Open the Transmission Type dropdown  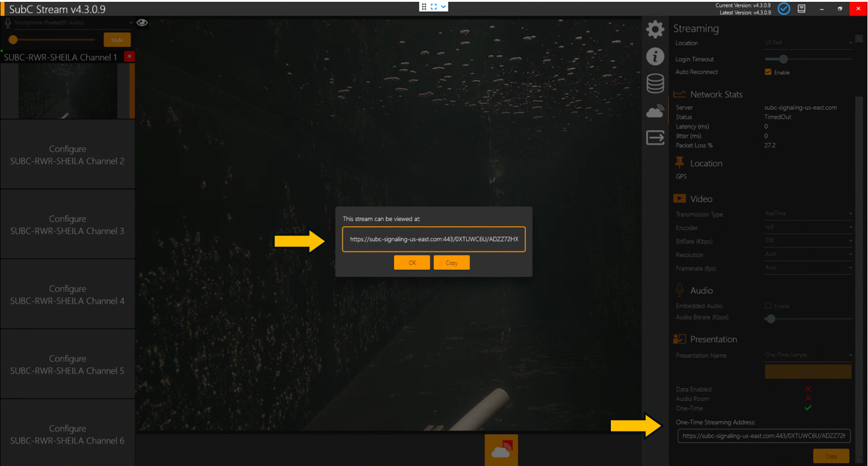(808, 214)
